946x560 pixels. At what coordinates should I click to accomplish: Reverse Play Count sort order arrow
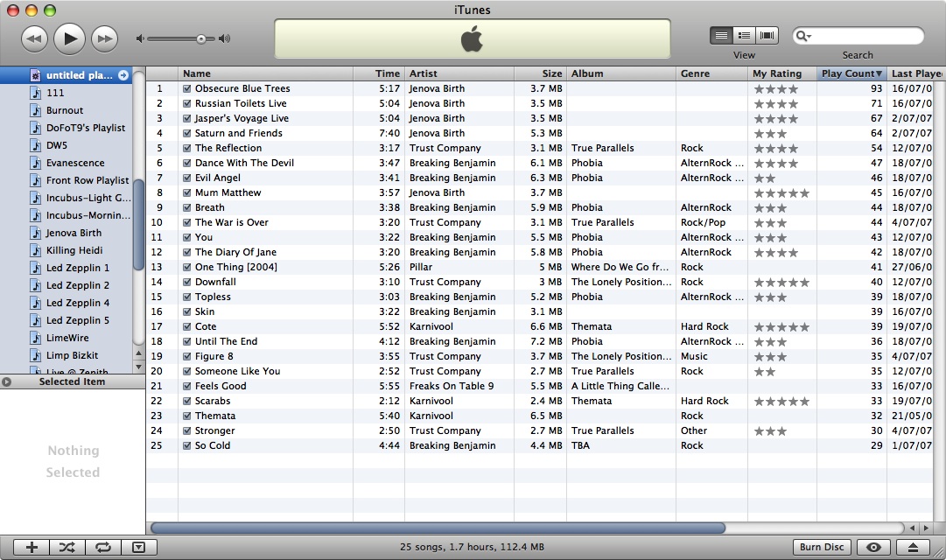click(879, 73)
